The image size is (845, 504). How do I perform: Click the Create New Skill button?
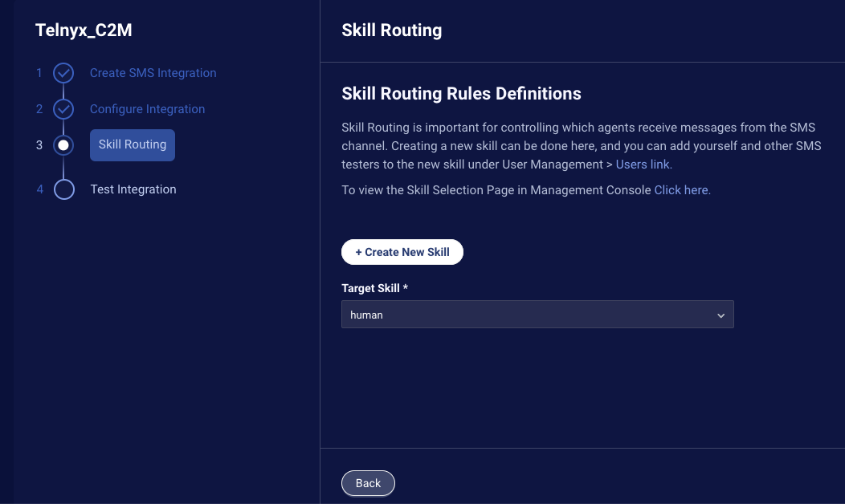click(402, 252)
